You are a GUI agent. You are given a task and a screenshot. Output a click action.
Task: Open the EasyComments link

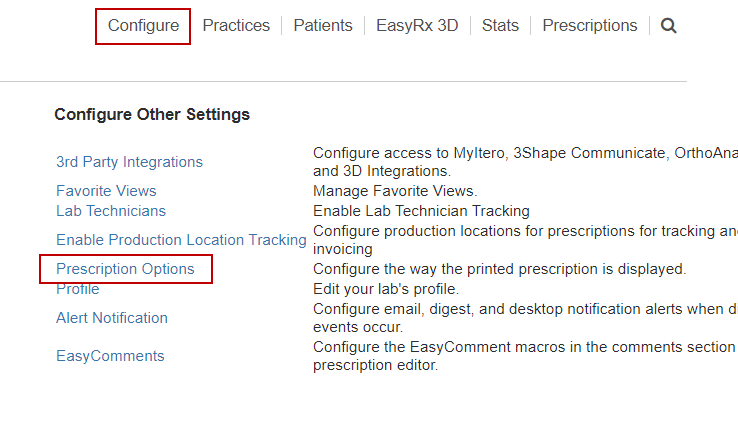click(110, 356)
